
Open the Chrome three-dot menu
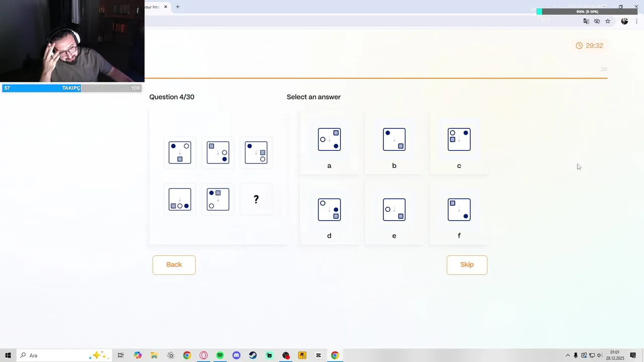coord(636,21)
